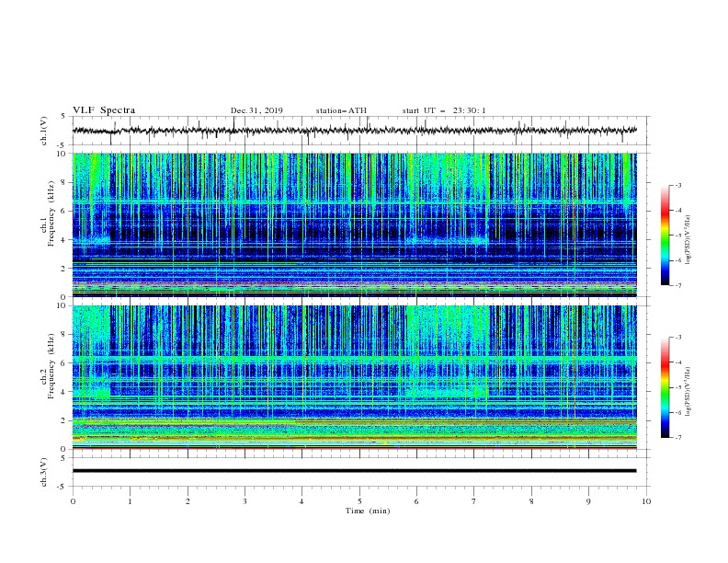Click inside the ch.2 spectrogram panel
Screen dimensions: 728x563
[354, 377]
